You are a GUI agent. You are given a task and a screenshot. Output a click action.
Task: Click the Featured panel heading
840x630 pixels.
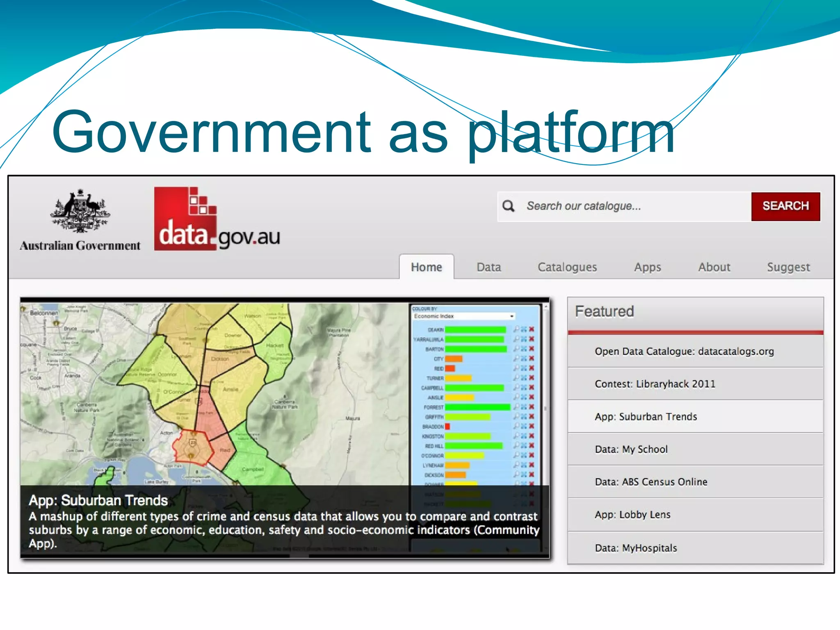pos(605,311)
